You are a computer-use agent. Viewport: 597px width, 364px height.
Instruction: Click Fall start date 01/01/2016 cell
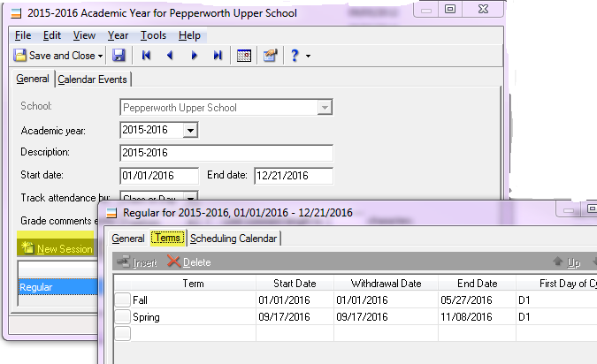295,300
